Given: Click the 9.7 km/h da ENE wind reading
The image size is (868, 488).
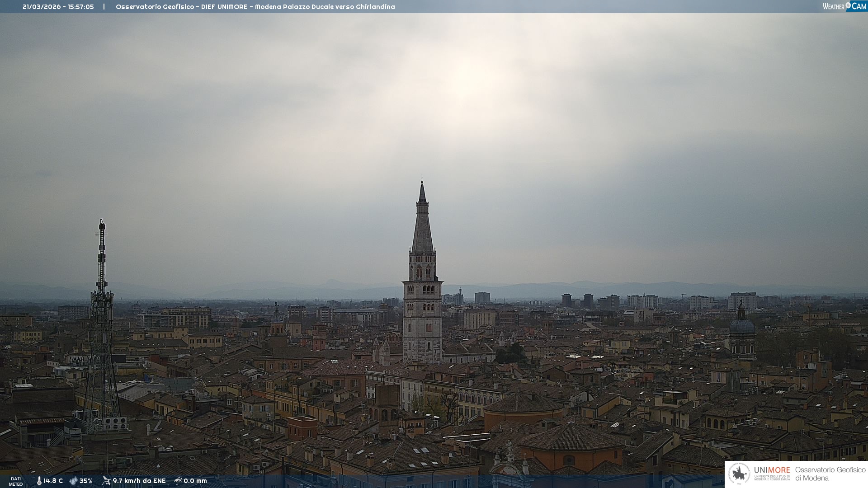Looking at the screenshot, I should (x=139, y=481).
